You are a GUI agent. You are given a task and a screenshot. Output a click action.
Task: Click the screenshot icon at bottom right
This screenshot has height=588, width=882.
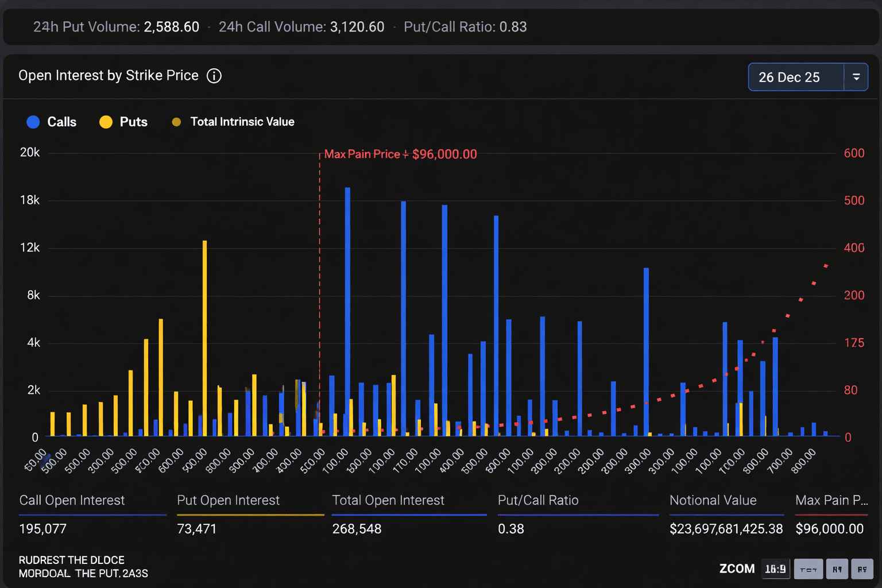(x=837, y=569)
